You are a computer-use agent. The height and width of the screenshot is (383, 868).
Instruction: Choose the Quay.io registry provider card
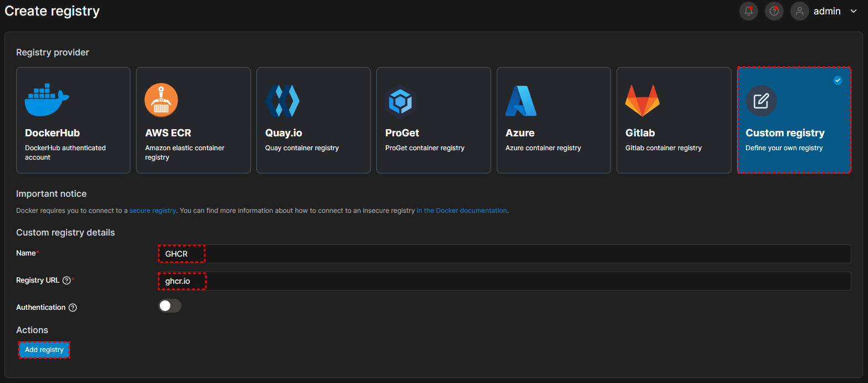point(314,120)
